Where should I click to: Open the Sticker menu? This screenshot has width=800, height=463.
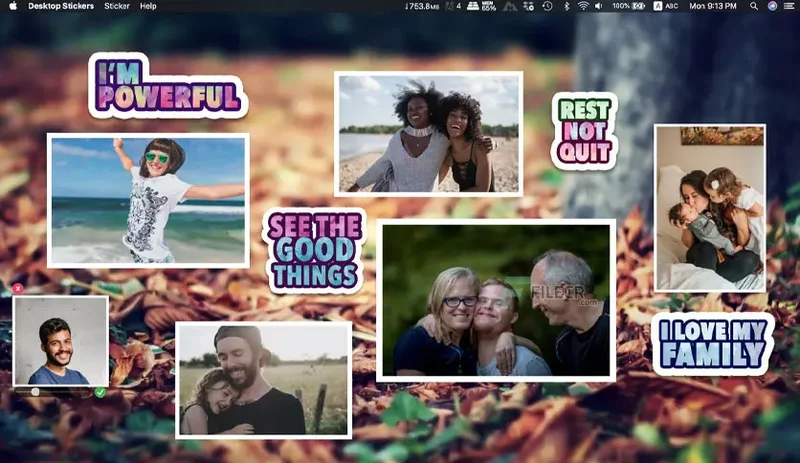(117, 6)
